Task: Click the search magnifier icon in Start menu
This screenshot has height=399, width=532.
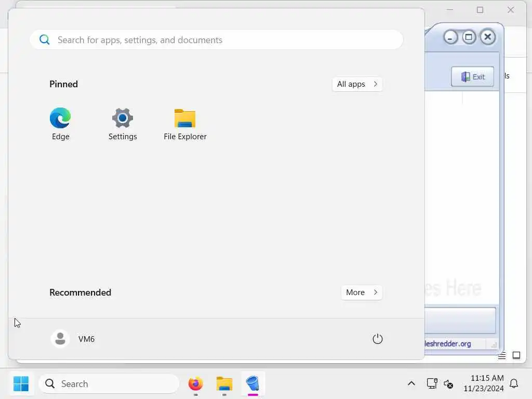Action: tap(45, 39)
